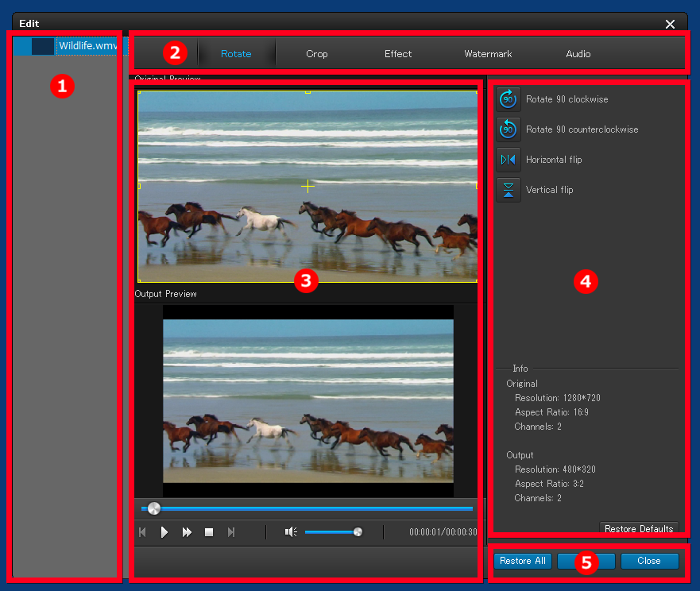Switch to the Crop tab
The image size is (700, 591).
(x=316, y=54)
